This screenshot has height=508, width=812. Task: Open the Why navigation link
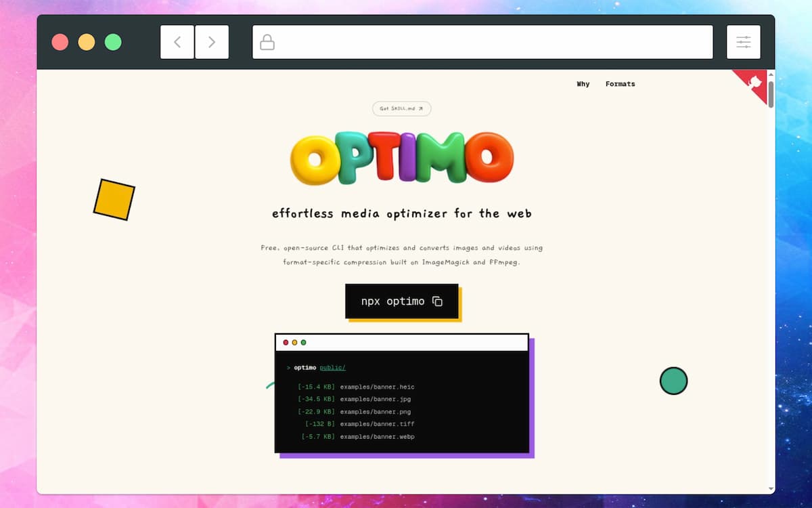583,84
